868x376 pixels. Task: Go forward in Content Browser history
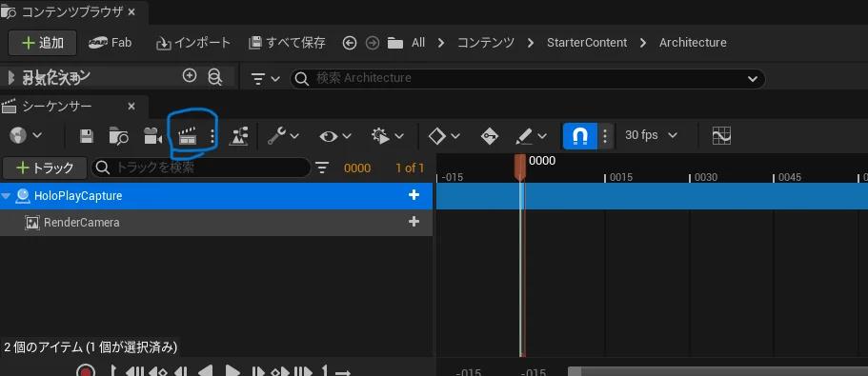(x=373, y=43)
